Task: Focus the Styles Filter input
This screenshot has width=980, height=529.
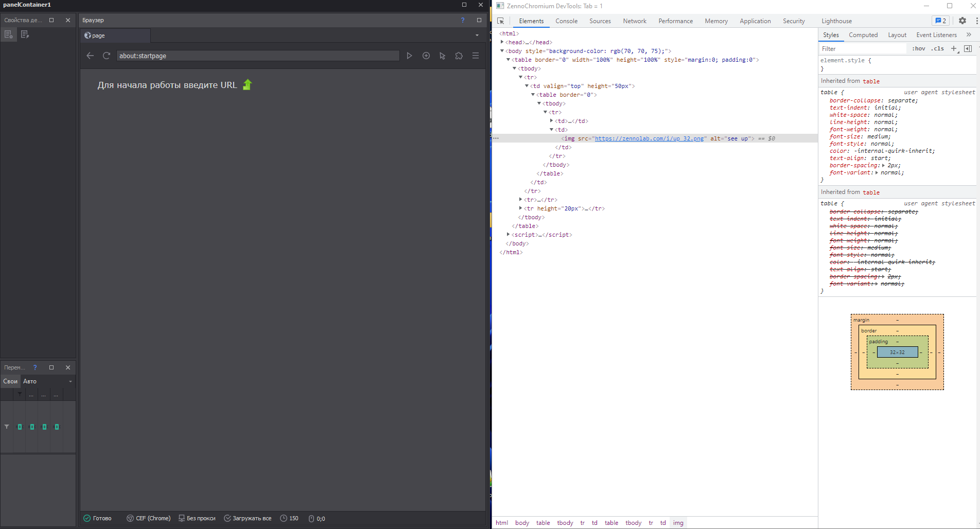Action: pos(863,48)
